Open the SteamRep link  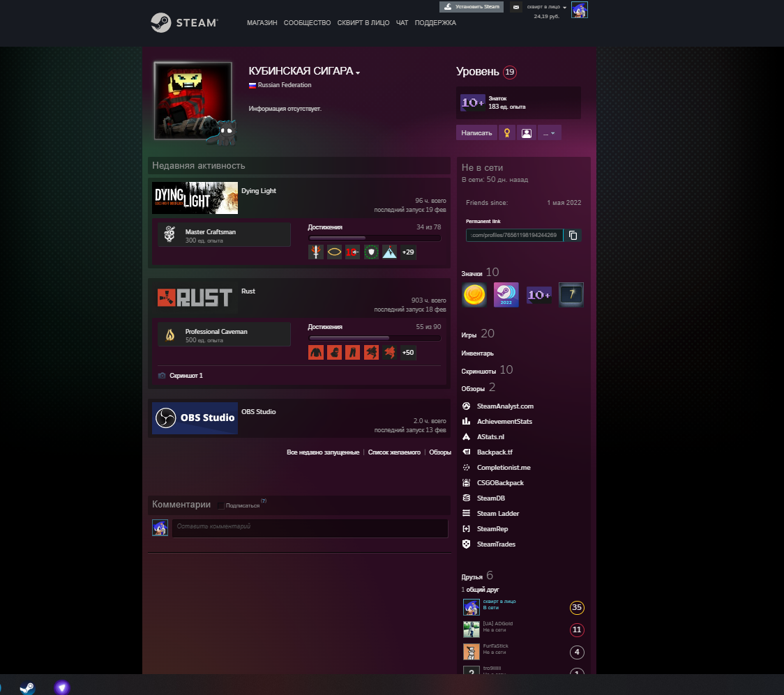(492, 529)
